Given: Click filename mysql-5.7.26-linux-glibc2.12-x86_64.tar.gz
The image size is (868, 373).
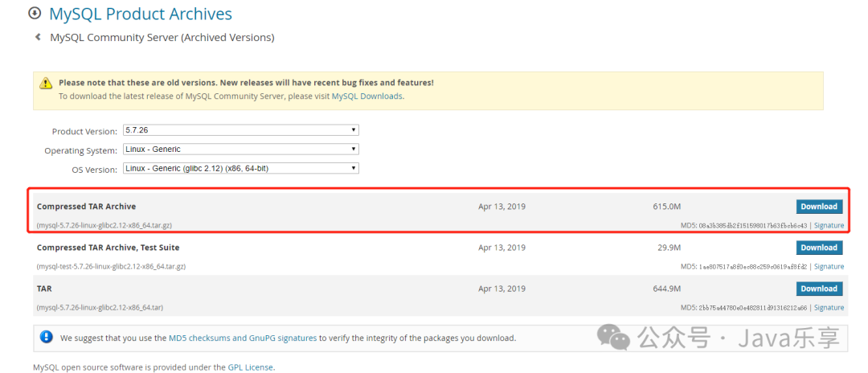Looking at the screenshot, I should 104,225.
